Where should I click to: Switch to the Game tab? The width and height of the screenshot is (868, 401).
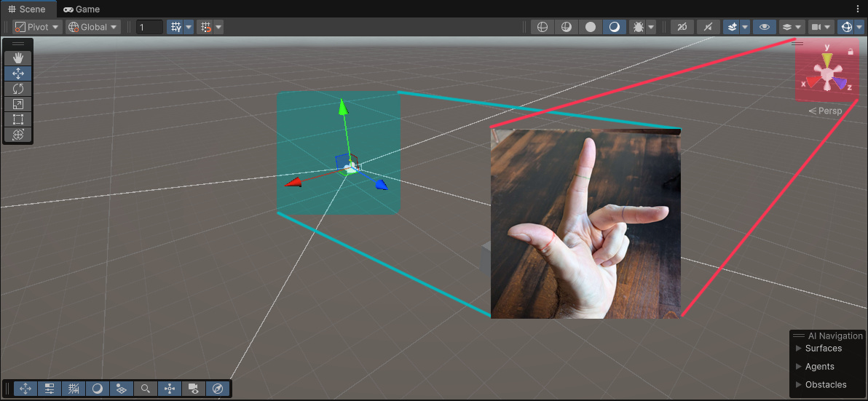(82, 9)
